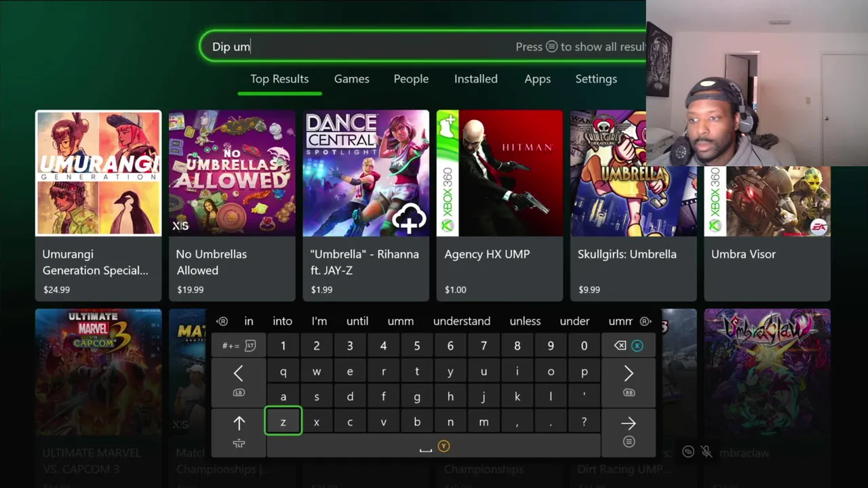Choose the suggestion 'understand'

pyautogui.click(x=462, y=321)
